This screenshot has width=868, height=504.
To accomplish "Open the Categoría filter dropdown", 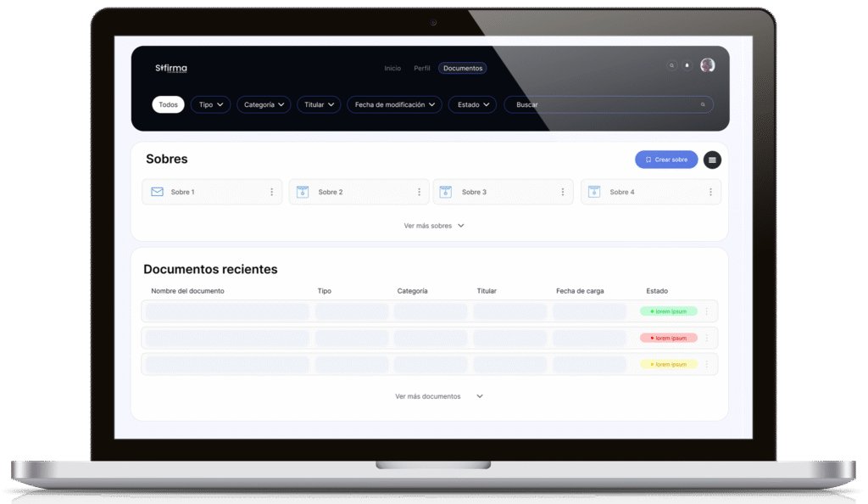I will (264, 104).
